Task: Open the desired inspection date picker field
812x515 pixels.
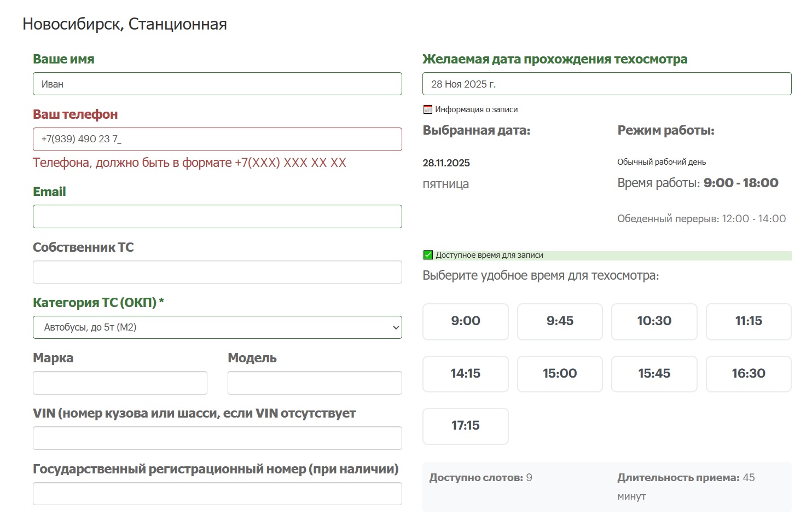Action: 606,84
